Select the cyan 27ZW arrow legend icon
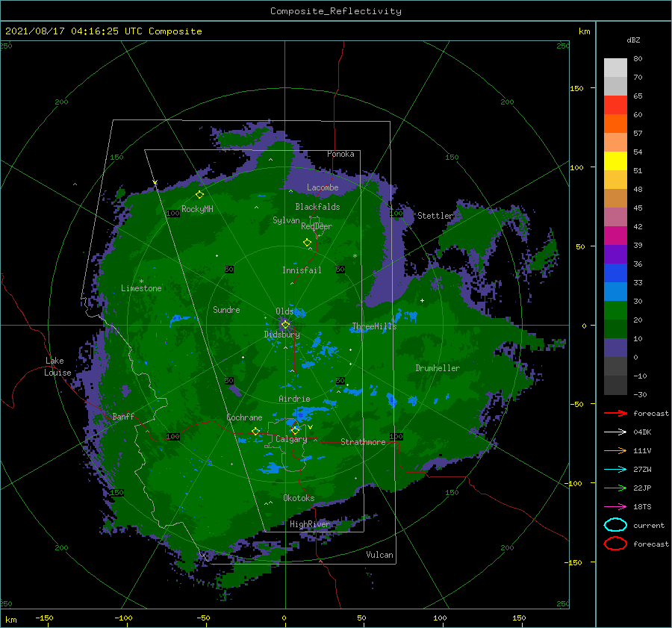Image resolution: width=672 pixels, height=628 pixels. pyautogui.click(x=615, y=470)
